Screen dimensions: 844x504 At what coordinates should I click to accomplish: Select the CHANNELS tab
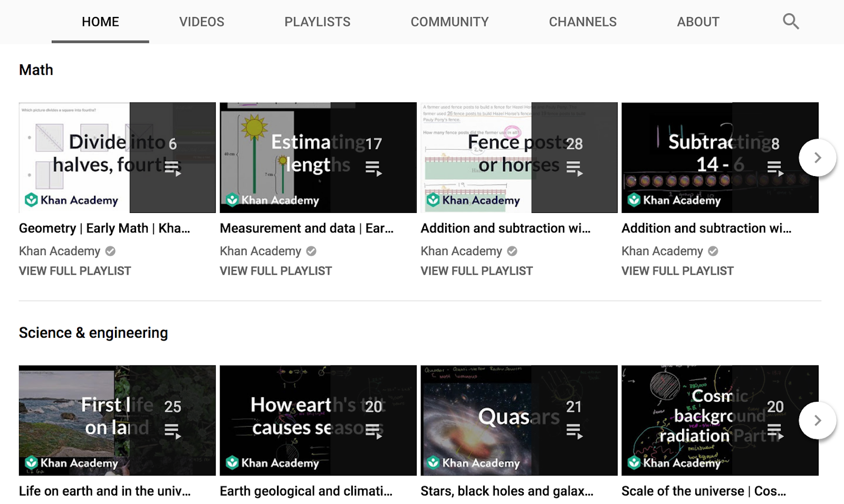(x=583, y=22)
